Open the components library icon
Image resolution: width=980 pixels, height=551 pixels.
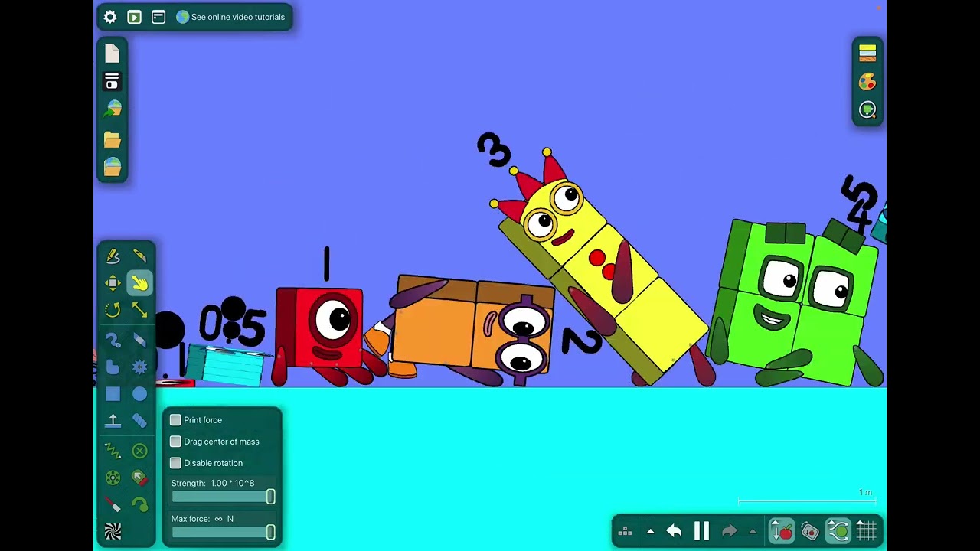(113, 167)
